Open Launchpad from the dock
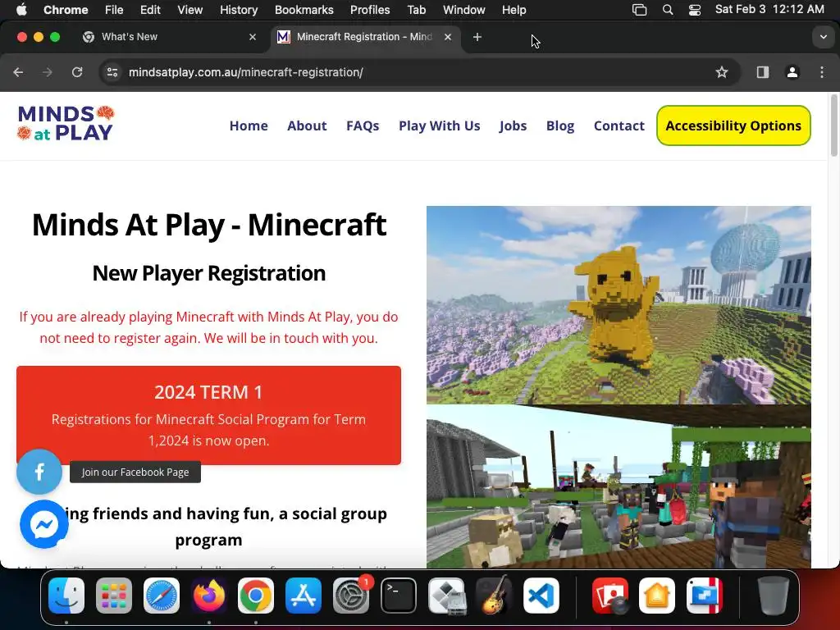Viewport: 840px width, 630px height. (x=113, y=596)
